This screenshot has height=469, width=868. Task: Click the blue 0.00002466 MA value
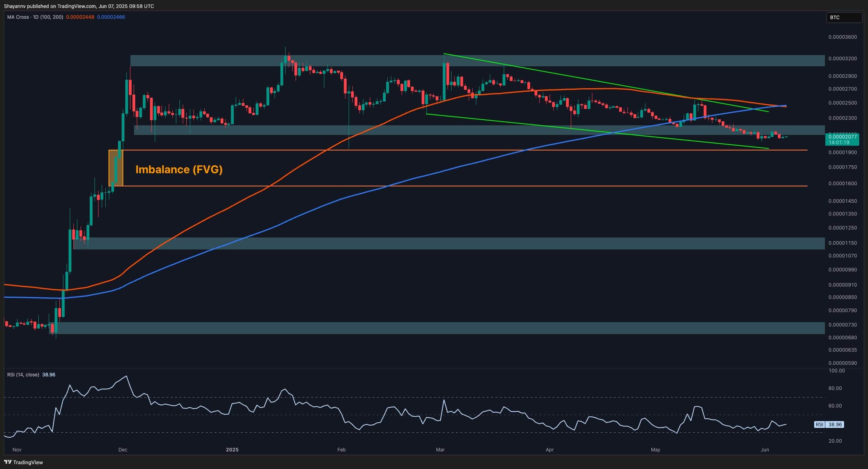point(111,17)
